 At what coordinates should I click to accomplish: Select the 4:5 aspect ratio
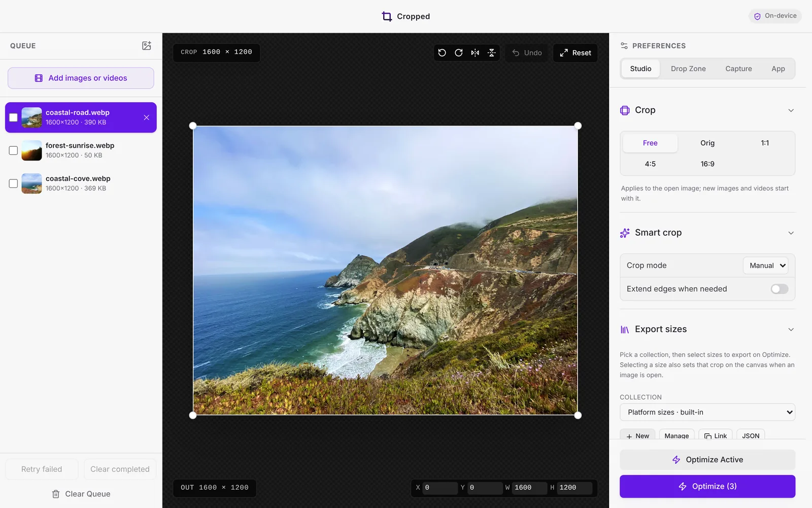tap(650, 164)
